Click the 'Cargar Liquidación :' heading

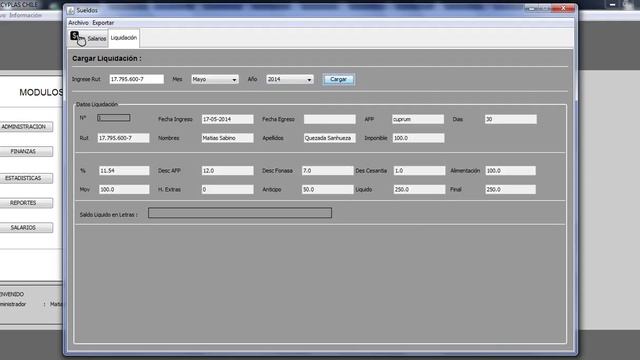[107, 58]
